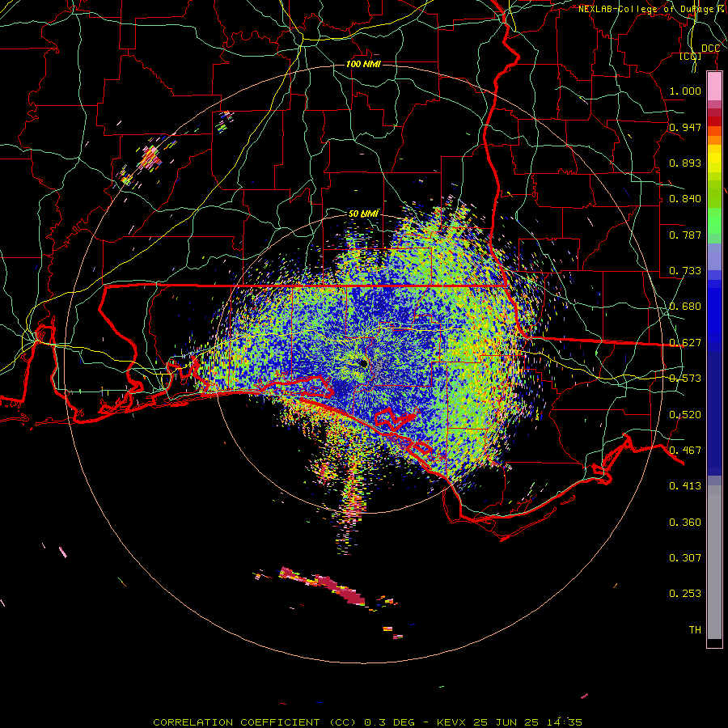Pick the bright green segment of color bar
The image size is (728, 728).
click(x=714, y=221)
